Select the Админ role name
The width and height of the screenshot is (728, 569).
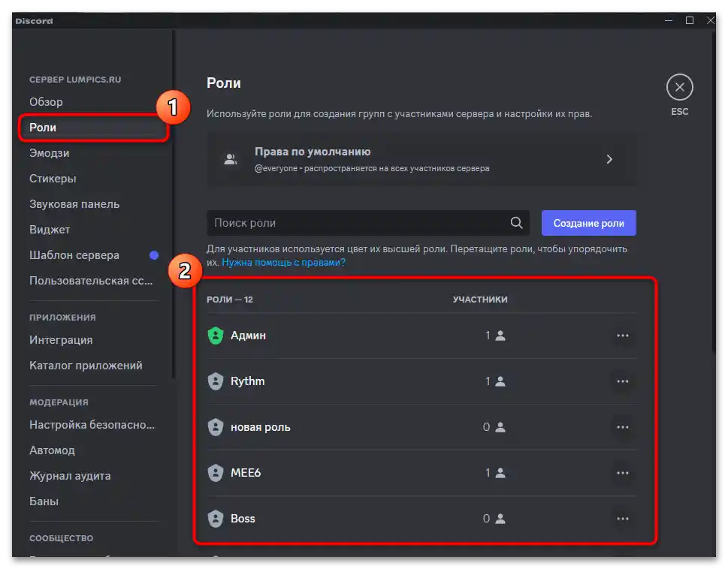click(249, 336)
